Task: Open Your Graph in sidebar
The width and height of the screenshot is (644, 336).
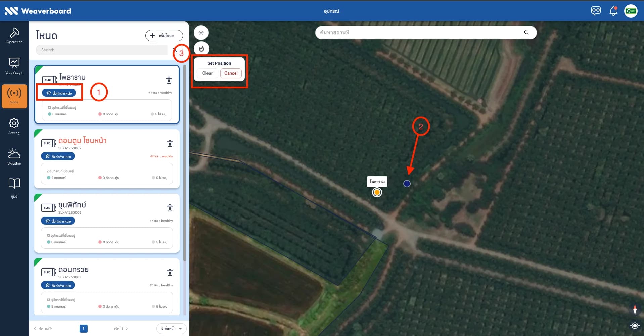Action: tap(14, 66)
